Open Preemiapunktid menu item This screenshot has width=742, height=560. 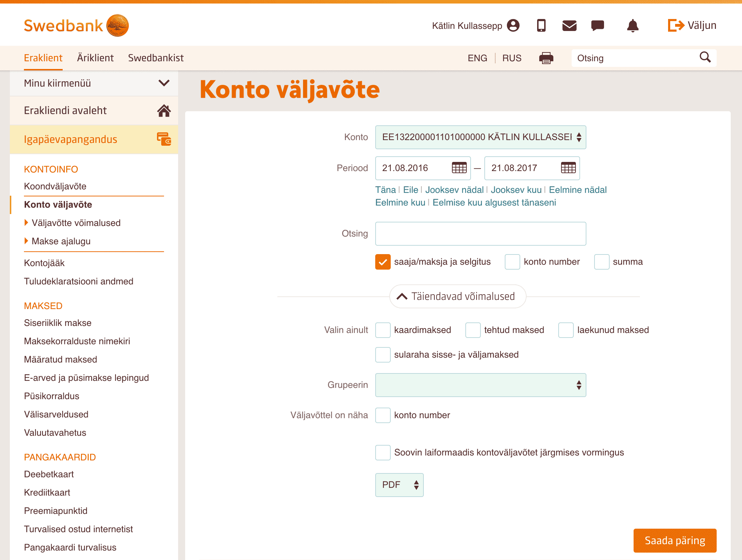pos(56,511)
